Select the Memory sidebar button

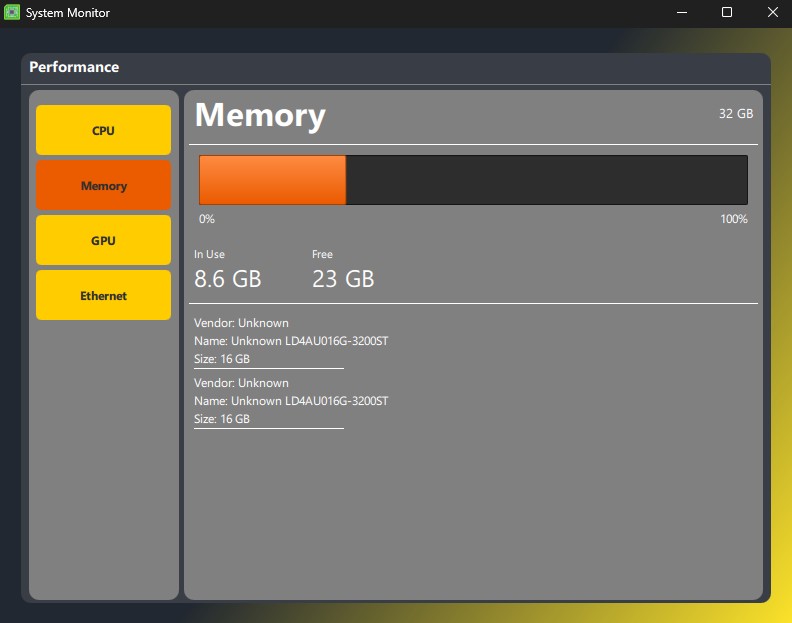point(103,185)
